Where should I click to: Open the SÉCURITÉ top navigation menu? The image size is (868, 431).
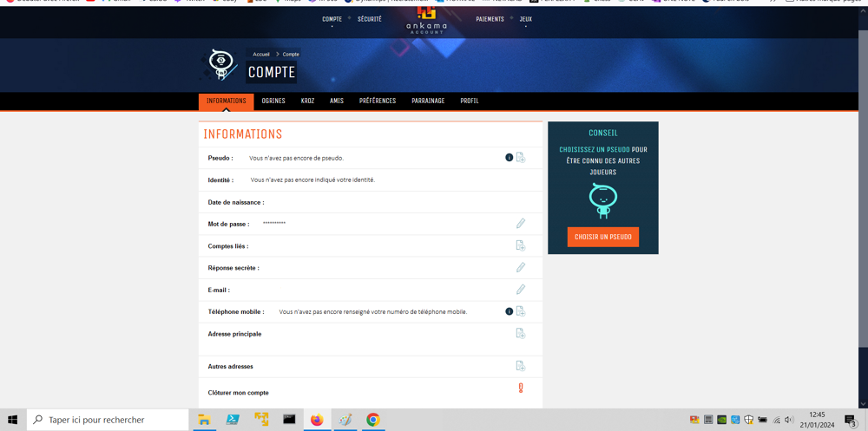(369, 19)
